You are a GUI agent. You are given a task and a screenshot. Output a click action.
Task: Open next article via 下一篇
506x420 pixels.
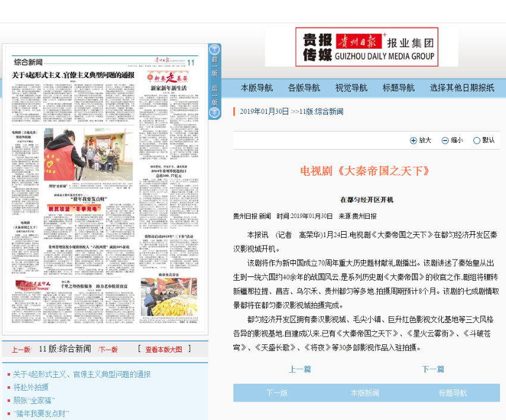433,369
